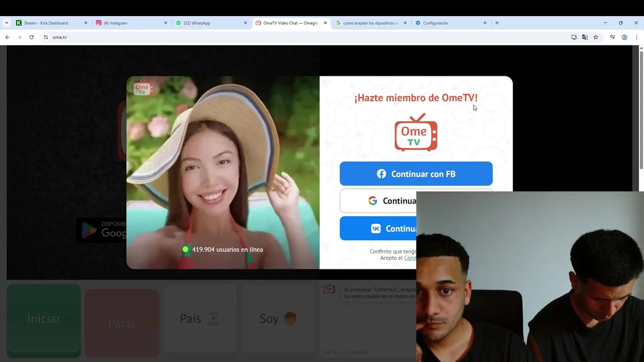Continue with VK sign-in button
644x362 pixels.
coord(378,228)
